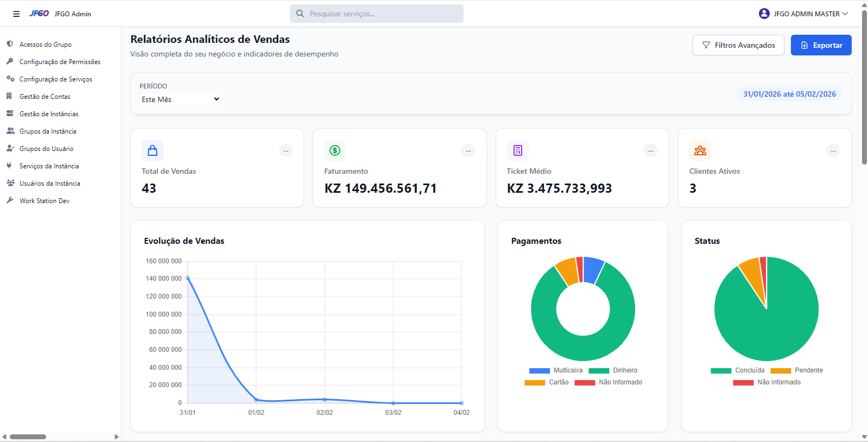Open the Período dropdown showing Este Mês
This screenshot has width=868, height=442.
pyautogui.click(x=180, y=99)
